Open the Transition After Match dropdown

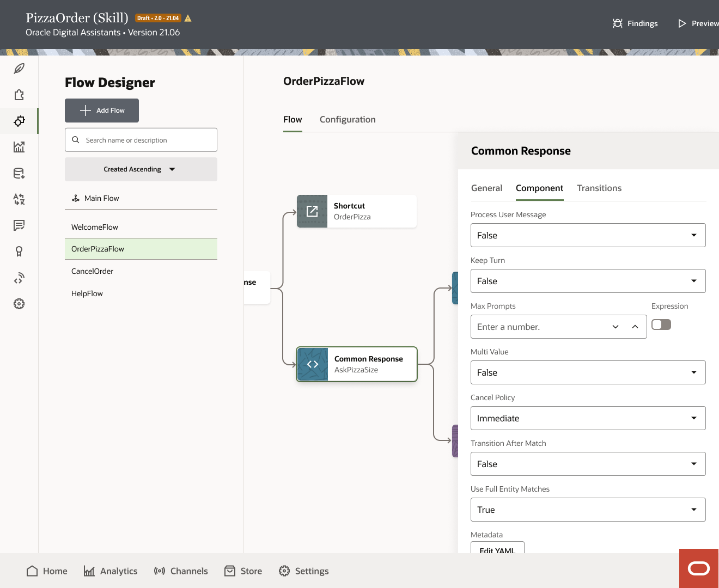[588, 464]
